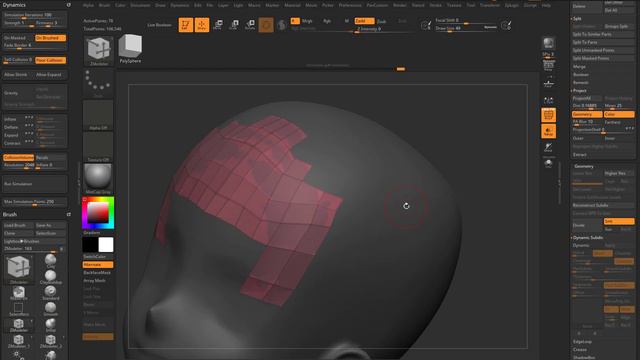This screenshot has height=360, width=640.
Task: Toggle the On Masked option
Action: click(x=18, y=38)
